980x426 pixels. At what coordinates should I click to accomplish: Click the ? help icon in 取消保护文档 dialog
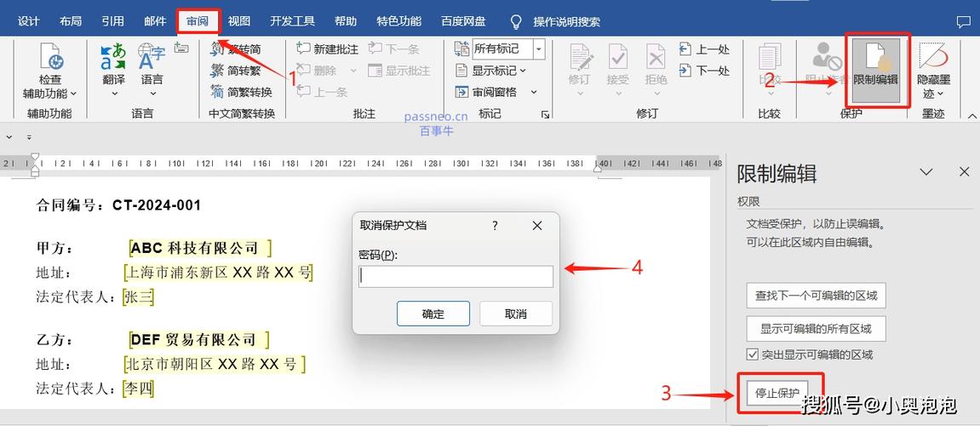tap(495, 226)
